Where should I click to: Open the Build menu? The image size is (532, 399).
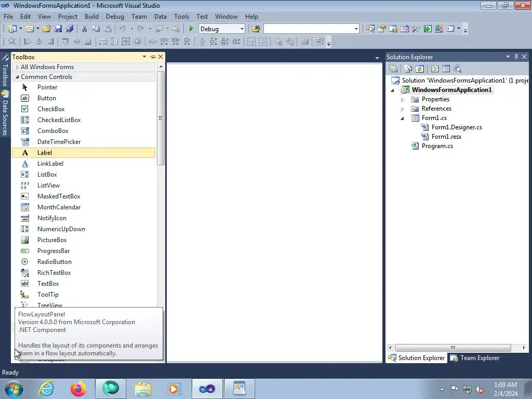coord(91,16)
